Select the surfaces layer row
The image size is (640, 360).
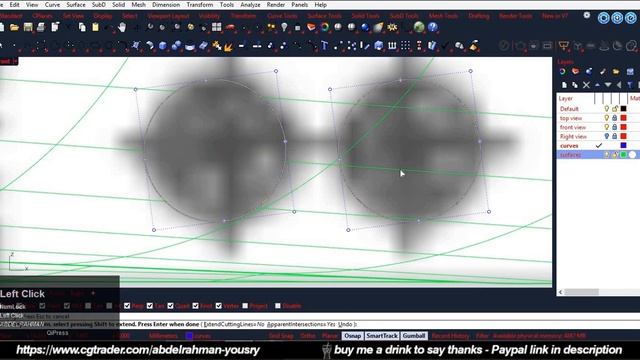click(x=598, y=155)
